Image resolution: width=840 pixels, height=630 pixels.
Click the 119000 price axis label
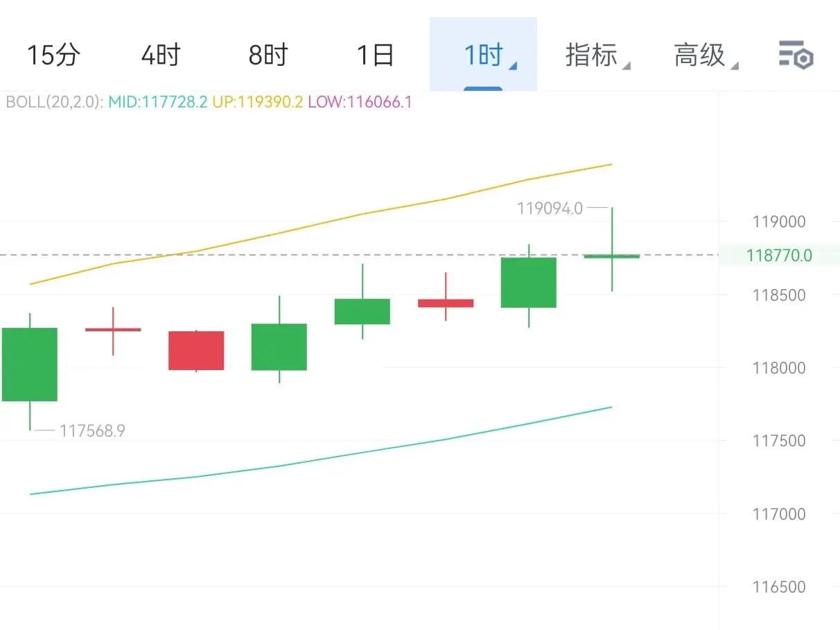point(779,222)
